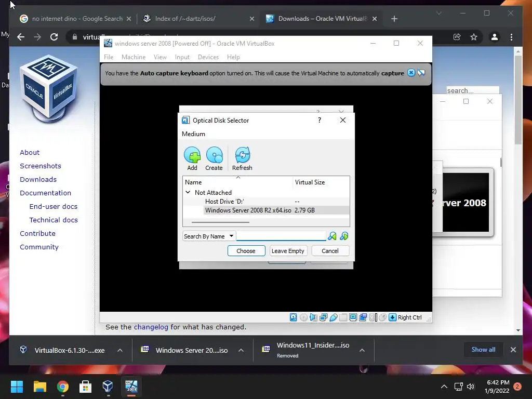Click the optical drive status icon
Screen dimensions: 532x399
pos(303,317)
